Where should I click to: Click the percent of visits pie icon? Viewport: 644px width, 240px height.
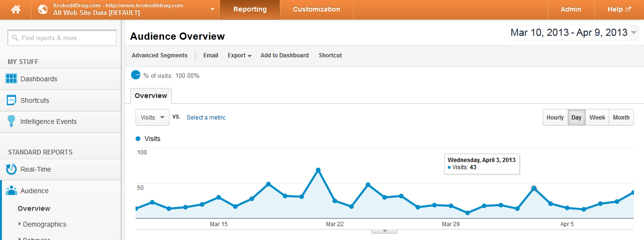(x=136, y=76)
